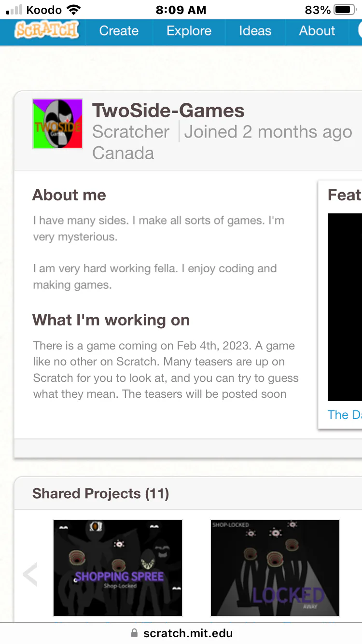The width and height of the screenshot is (362, 644).
Task: Tap the 8:09 AM clock
Action: click(181, 10)
